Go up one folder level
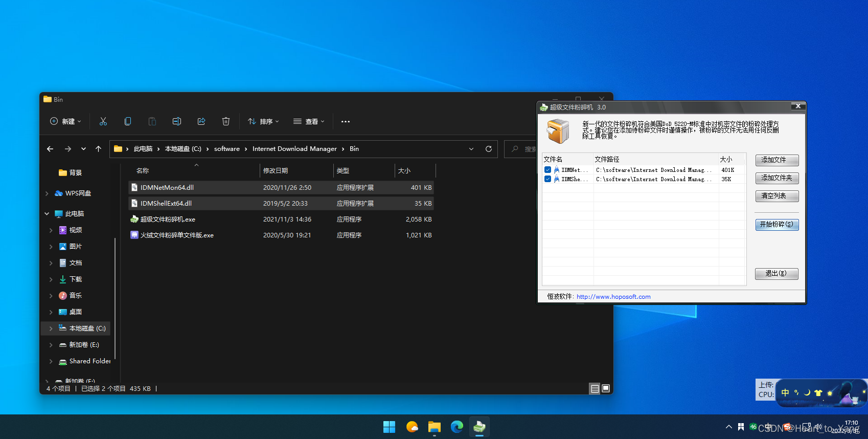Screen dimensions: 868x439 click(99, 149)
